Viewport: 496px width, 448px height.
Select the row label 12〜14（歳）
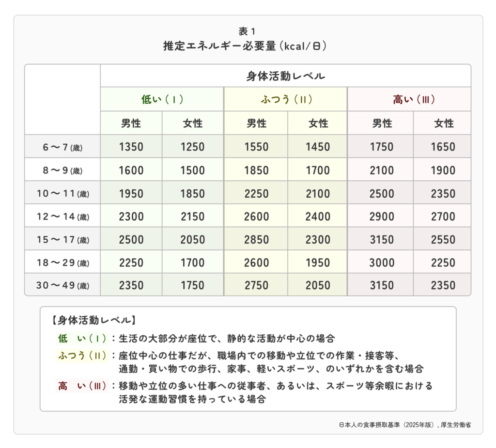pyautogui.click(x=63, y=216)
